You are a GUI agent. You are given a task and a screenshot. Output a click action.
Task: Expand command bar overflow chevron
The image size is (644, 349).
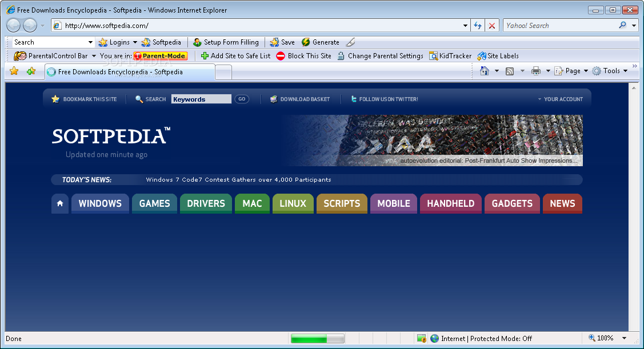point(634,66)
